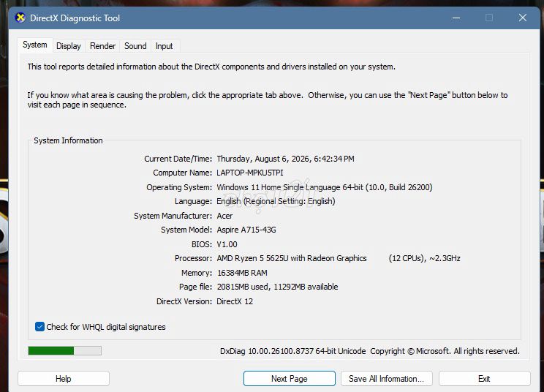This screenshot has width=544, height=392.
Task: Click the System Information group label
Action: pos(68,140)
